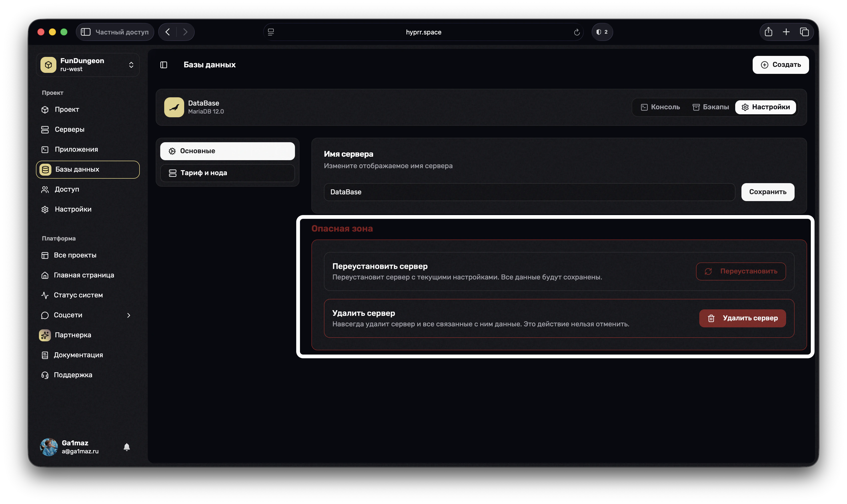The image size is (847, 504).
Task: Contact Поддержка from sidebar
Action: pos(88,375)
